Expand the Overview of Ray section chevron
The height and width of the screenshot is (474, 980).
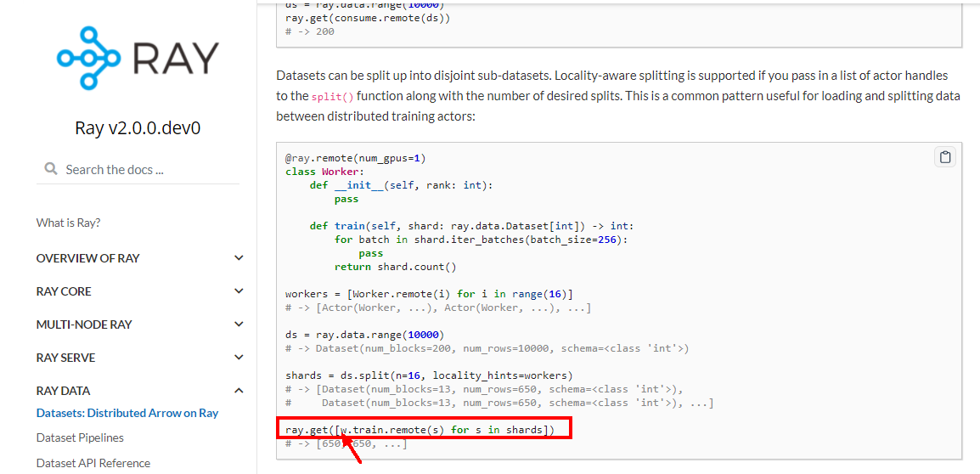(x=239, y=257)
